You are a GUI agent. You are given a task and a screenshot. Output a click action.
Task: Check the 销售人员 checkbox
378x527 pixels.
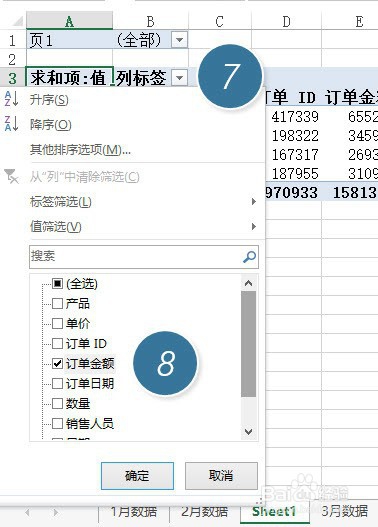pos(57,423)
